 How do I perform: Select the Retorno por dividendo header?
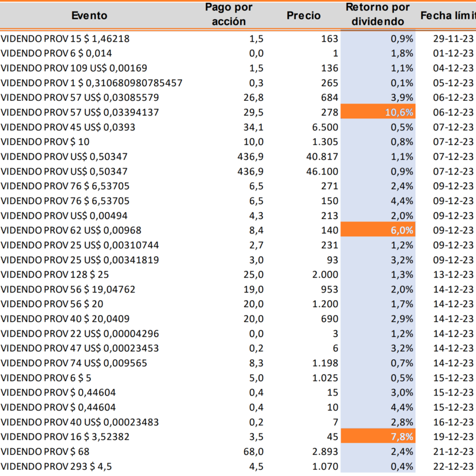(377, 15)
